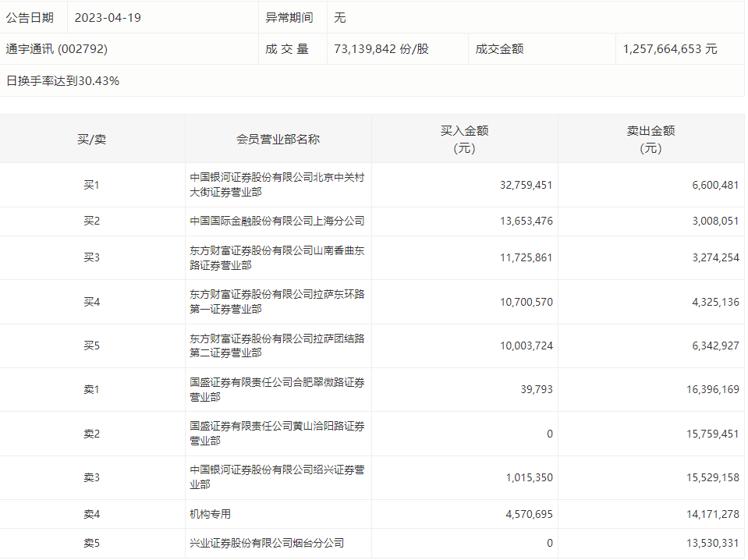Click 国盛证券黄山洽阳路证券营业部 name

[x=277, y=433]
